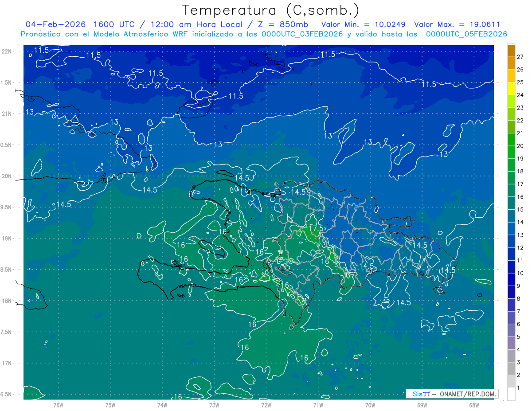Select the colorbar number label 10
Viewport: 532px width, 411px height.
click(520, 273)
